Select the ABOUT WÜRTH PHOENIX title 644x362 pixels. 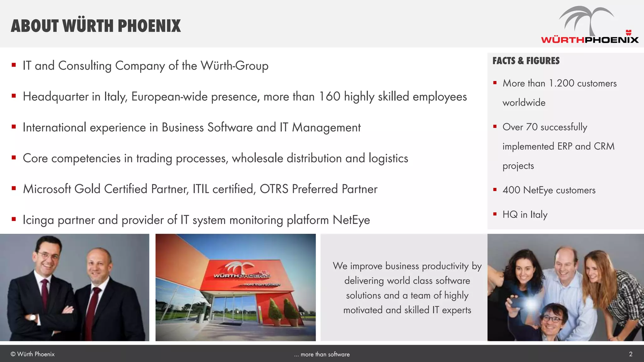tap(96, 26)
